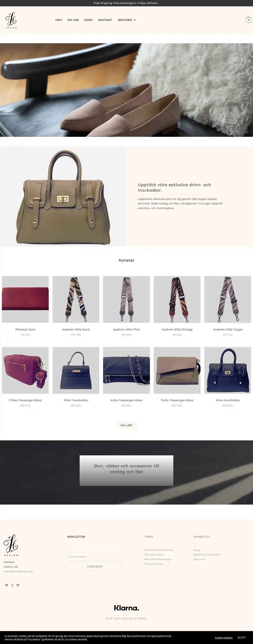Expand the Skovård dropdown menu
This screenshot has width=253, height=644.
point(127,20)
